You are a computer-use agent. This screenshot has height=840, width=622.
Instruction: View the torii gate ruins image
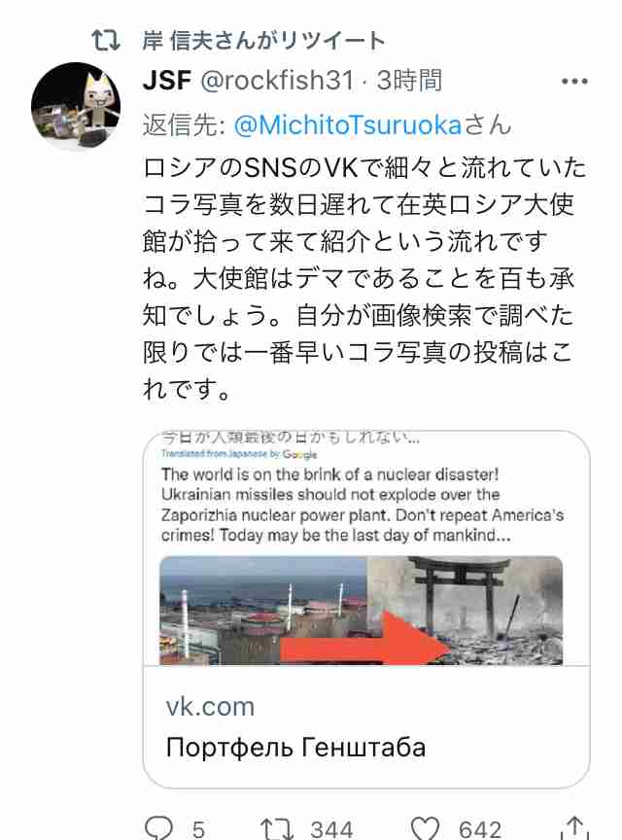[465, 611]
